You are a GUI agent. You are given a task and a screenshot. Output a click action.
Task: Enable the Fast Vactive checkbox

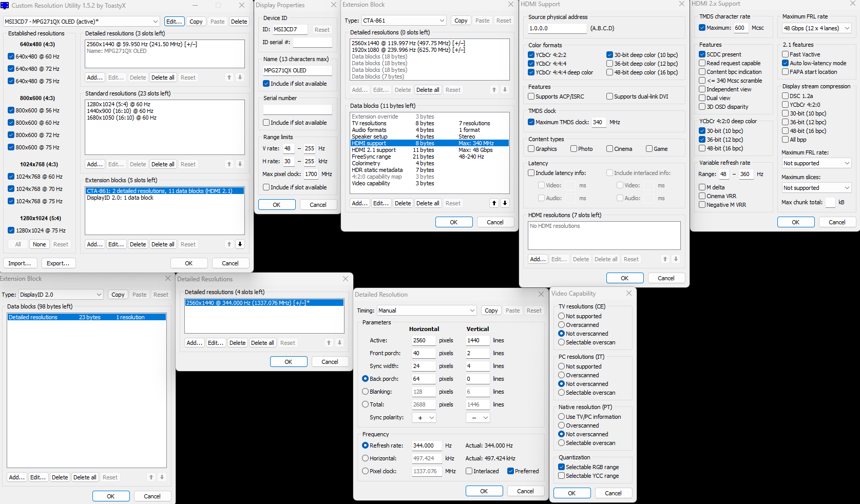tap(786, 54)
